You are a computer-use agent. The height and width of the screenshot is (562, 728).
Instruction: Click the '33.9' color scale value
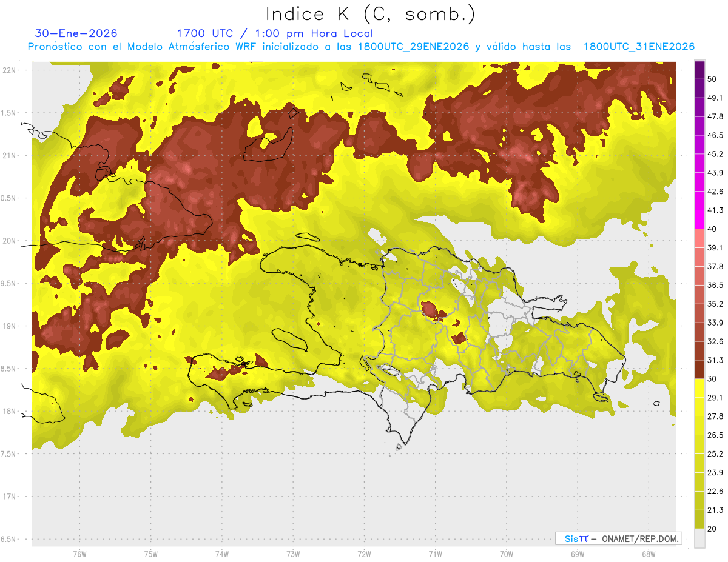point(715,323)
